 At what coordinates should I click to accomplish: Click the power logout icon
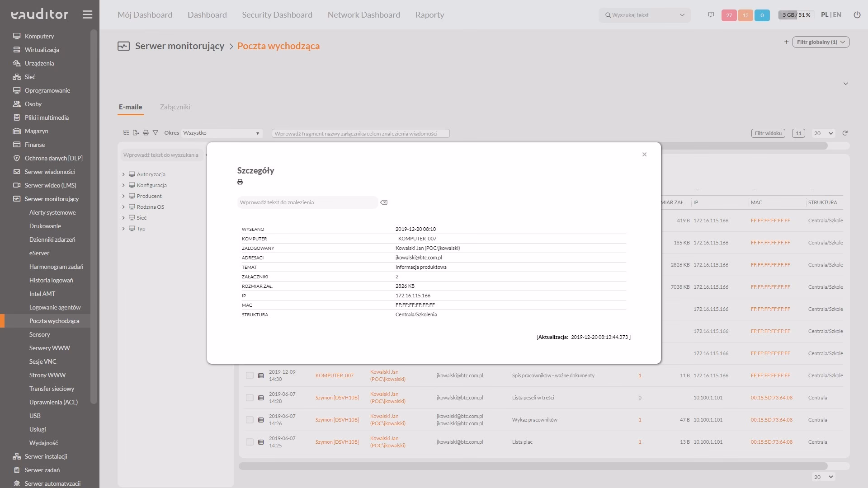coord(857,15)
